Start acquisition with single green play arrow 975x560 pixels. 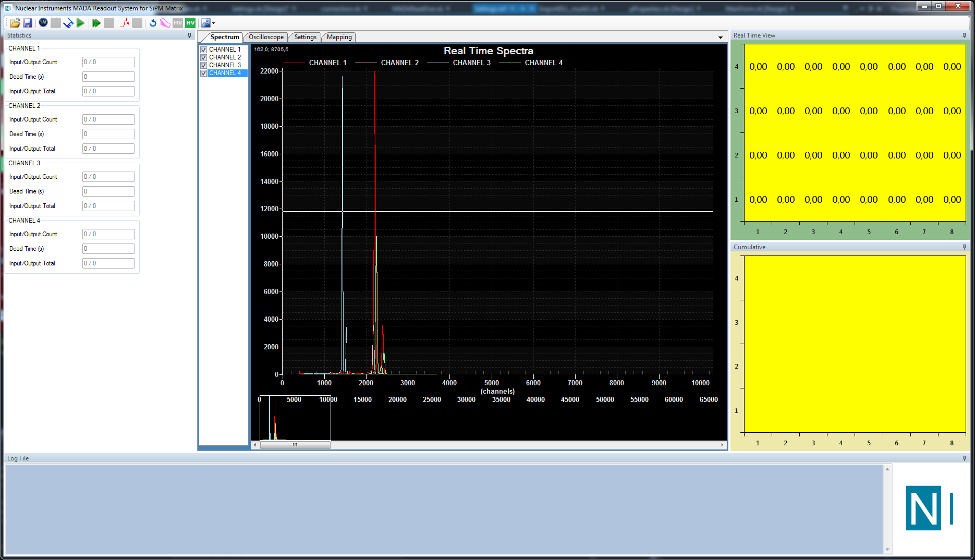coord(80,23)
